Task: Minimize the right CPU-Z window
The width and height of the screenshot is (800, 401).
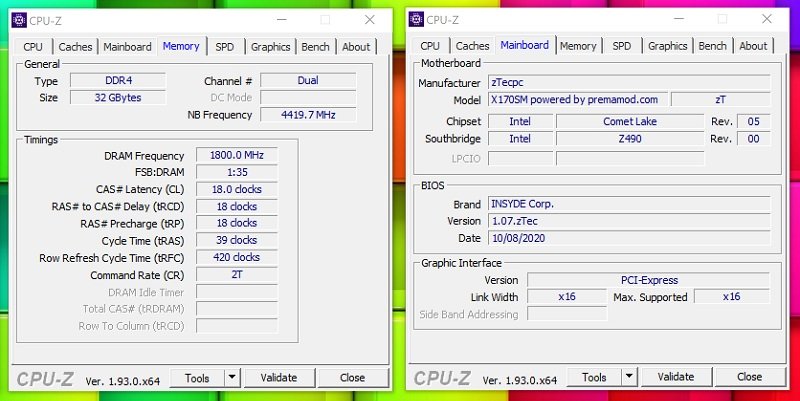Action: coord(679,19)
